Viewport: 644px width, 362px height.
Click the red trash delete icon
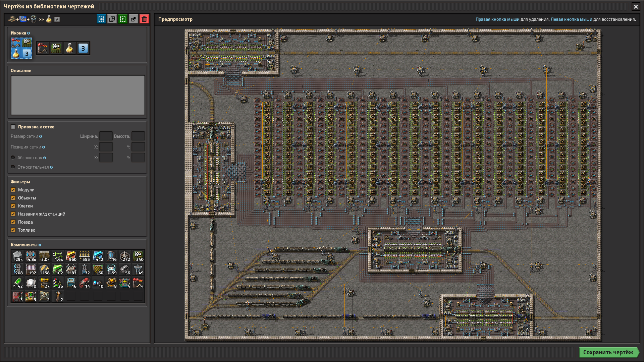click(144, 19)
